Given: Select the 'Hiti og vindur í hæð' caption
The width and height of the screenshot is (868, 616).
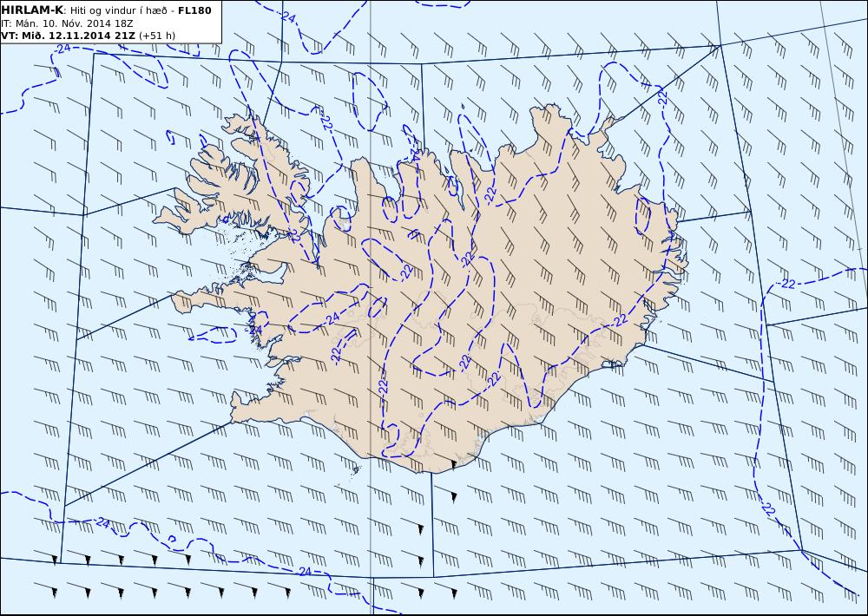Looking at the screenshot, I should click(118, 10).
